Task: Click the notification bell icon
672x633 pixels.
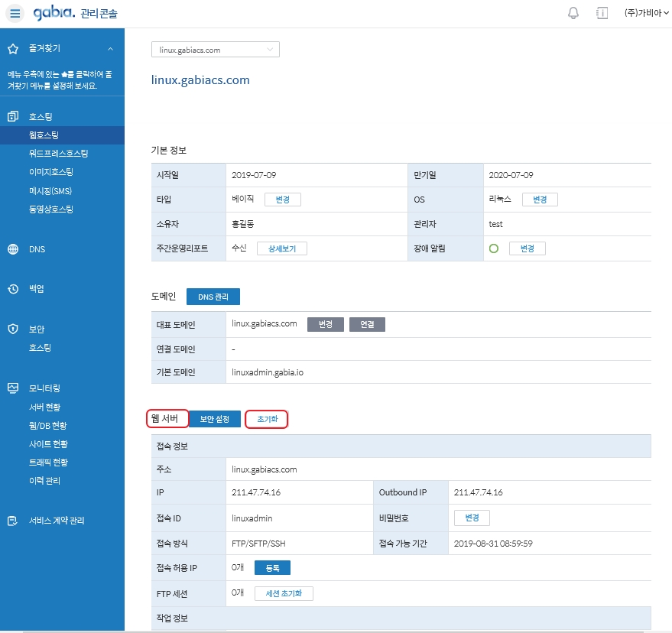Action: [573, 13]
